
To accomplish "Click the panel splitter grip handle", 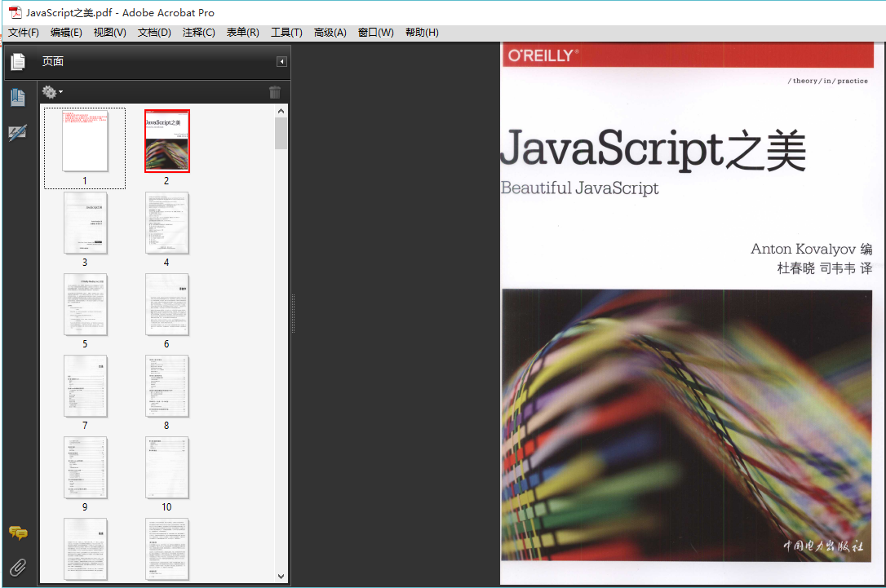I will click(293, 313).
